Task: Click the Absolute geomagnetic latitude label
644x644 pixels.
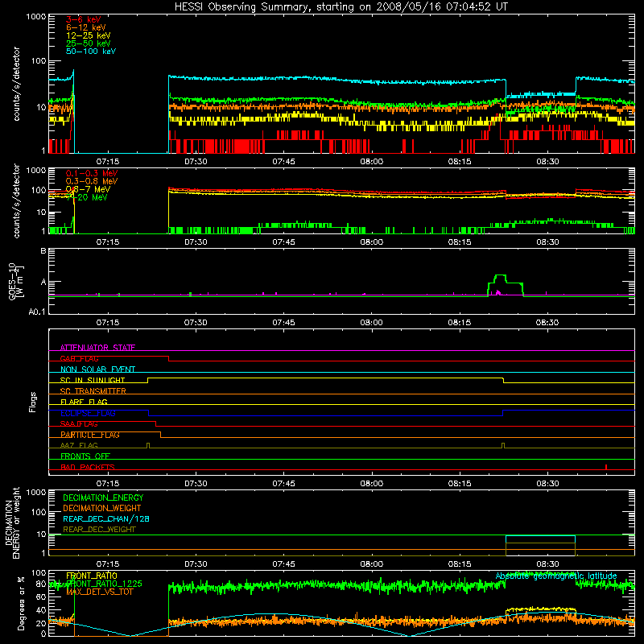Action: click(556, 576)
